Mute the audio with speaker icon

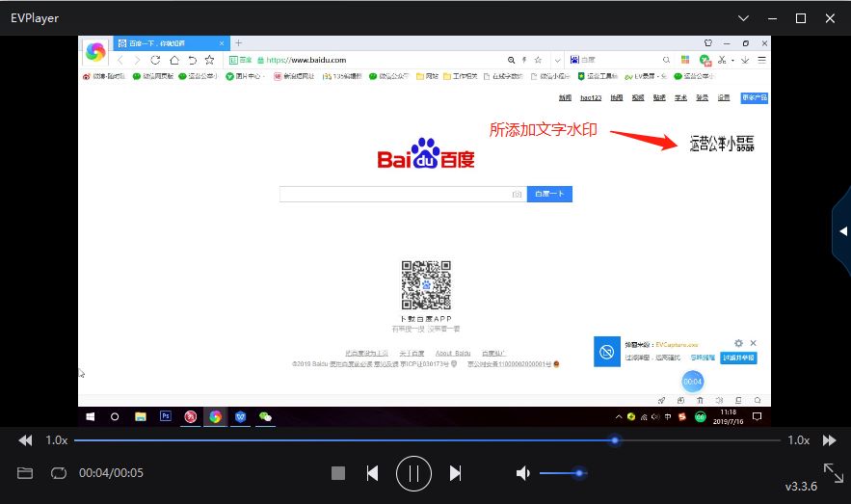[522, 473]
